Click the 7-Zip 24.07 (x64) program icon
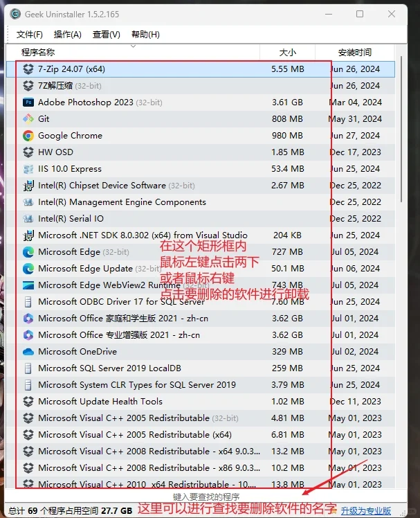Image resolution: width=420 pixels, height=518 pixels. [x=28, y=69]
